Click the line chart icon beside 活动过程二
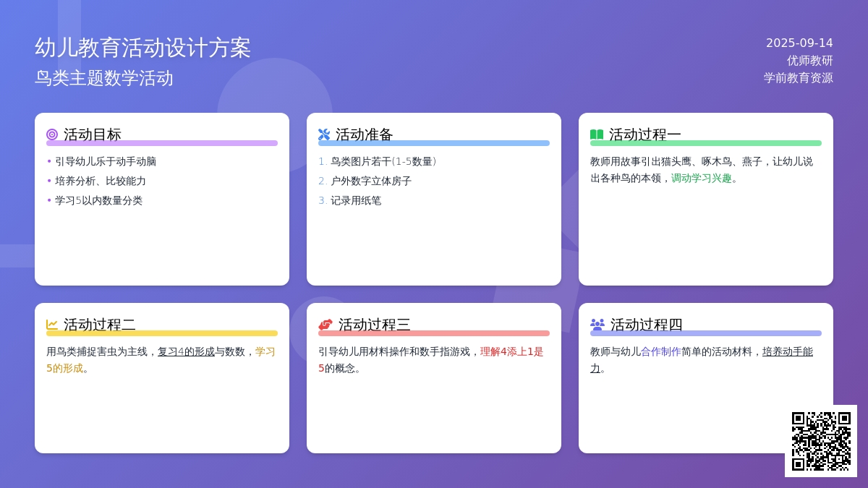The height and width of the screenshot is (488, 868). (52, 325)
